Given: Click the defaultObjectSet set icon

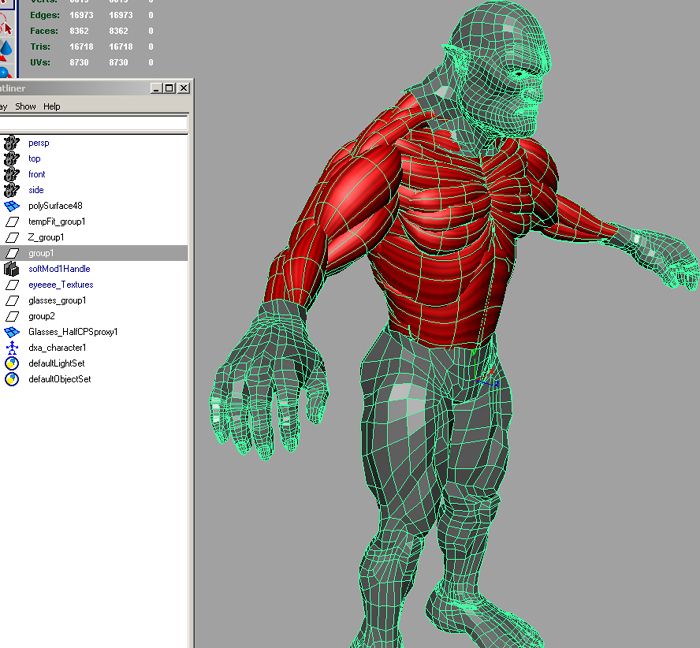Looking at the screenshot, I should (x=12, y=380).
